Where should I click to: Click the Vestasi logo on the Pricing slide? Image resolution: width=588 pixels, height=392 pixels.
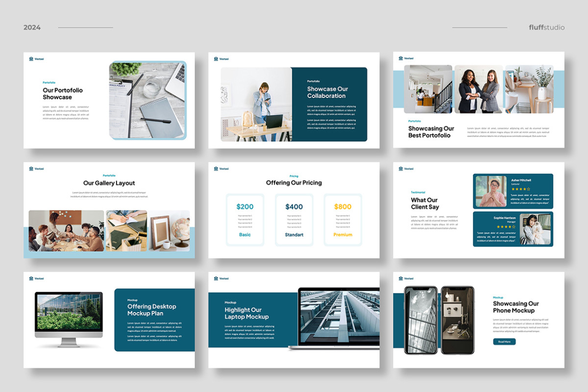(x=221, y=169)
